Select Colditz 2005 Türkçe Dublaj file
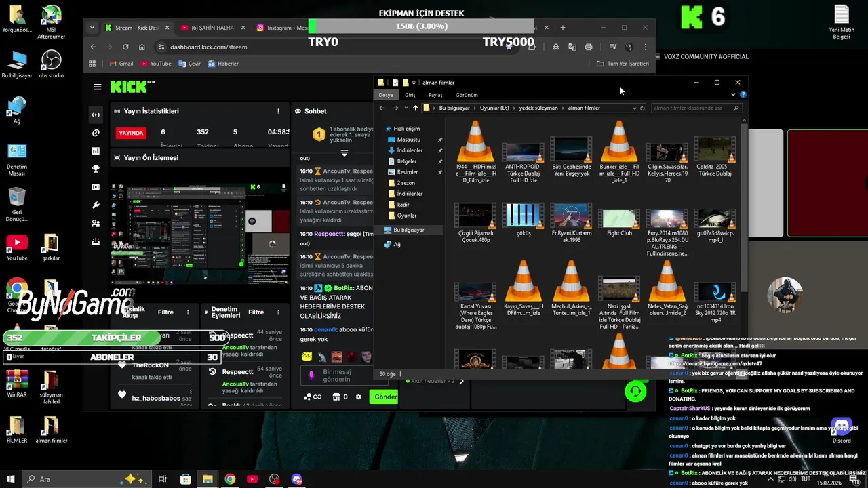This screenshot has height=488, width=868. click(714, 156)
